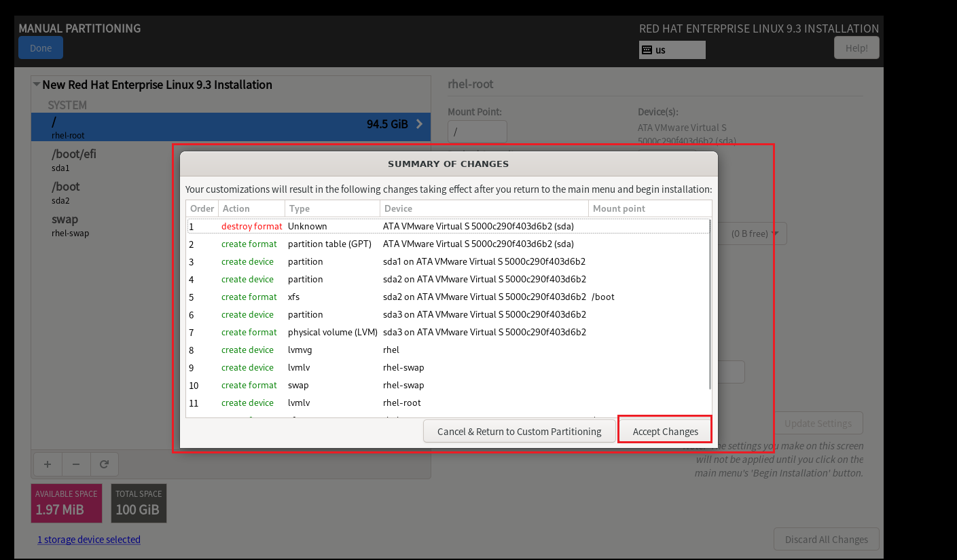
Task: Open the '1 storage device selected' link
Action: point(89,540)
